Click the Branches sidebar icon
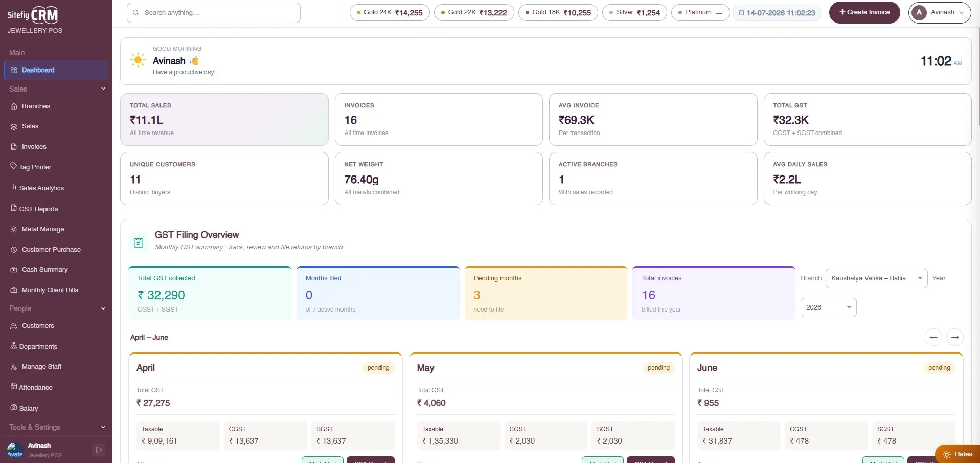Image resolution: width=980 pixels, height=463 pixels. [x=14, y=106]
